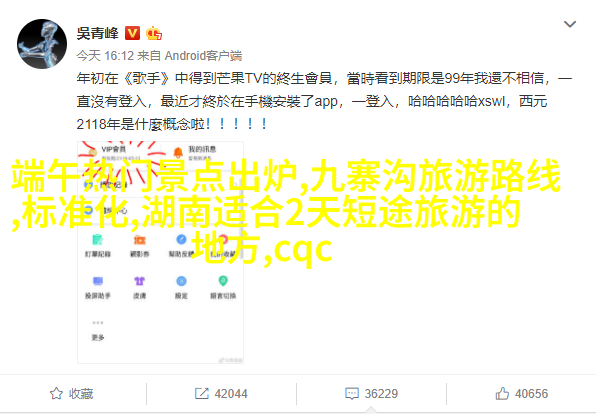Click the thumbs-up like icon
This screenshot has width=596, height=414.
502,393
